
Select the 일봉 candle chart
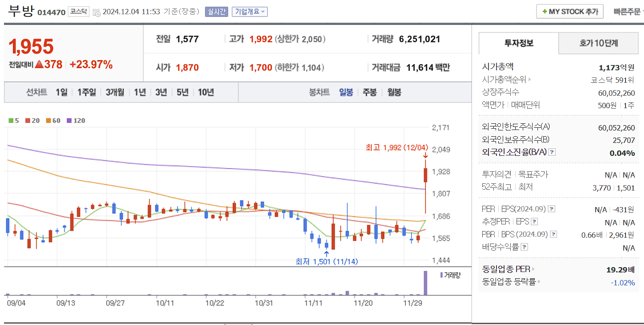click(x=346, y=92)
